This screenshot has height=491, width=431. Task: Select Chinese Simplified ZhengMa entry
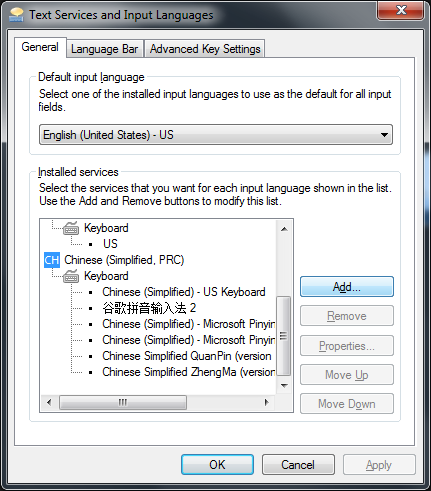click(189, 372)
